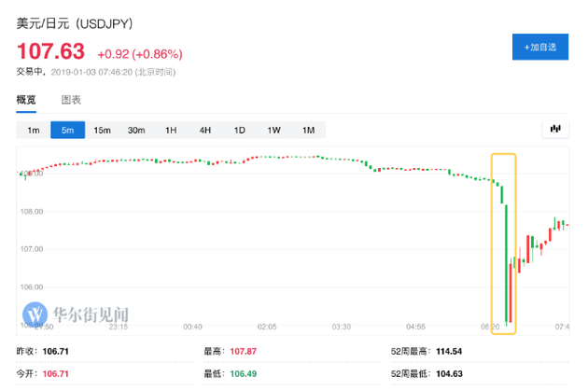The height and width of the screenshot is (391, 588).
Task: Pick the 1W weekly interval
Action: click(x=273, y=130)
